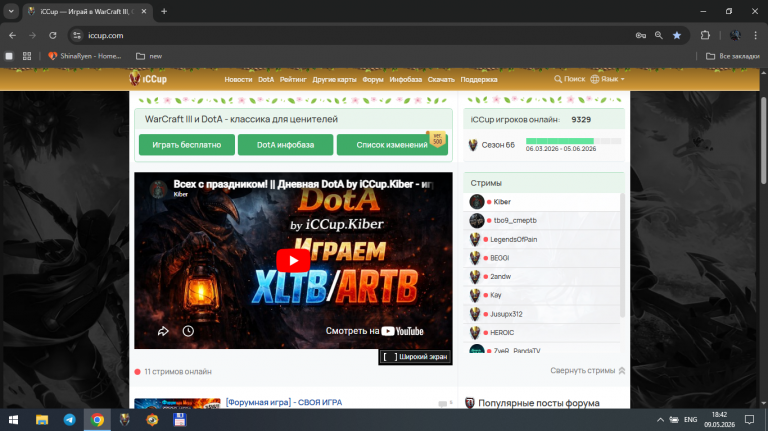Open the Поддержка menu item
This screenshot has width=768, height=431.
click(x=479, y=79)
